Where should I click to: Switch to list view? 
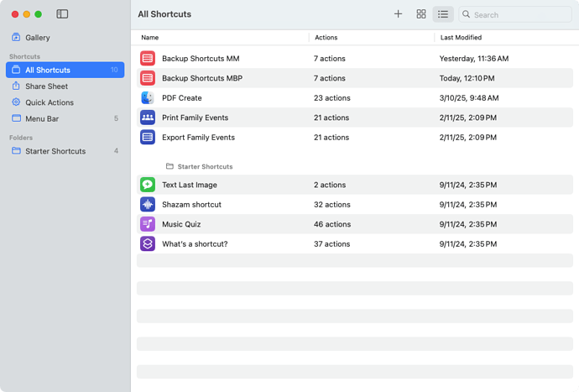click(443, 14)
